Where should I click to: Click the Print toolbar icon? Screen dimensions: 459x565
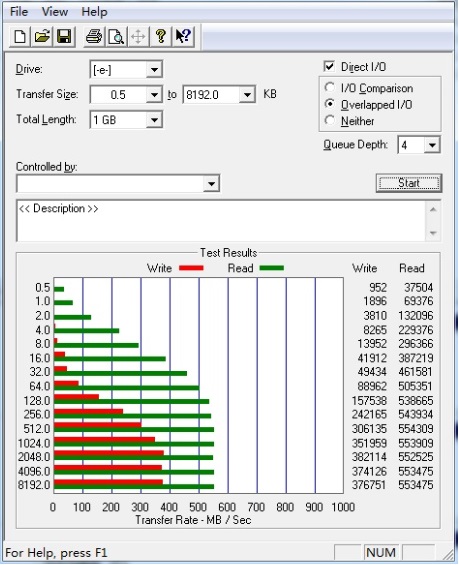pyautogui.click(x=94, y=36)
